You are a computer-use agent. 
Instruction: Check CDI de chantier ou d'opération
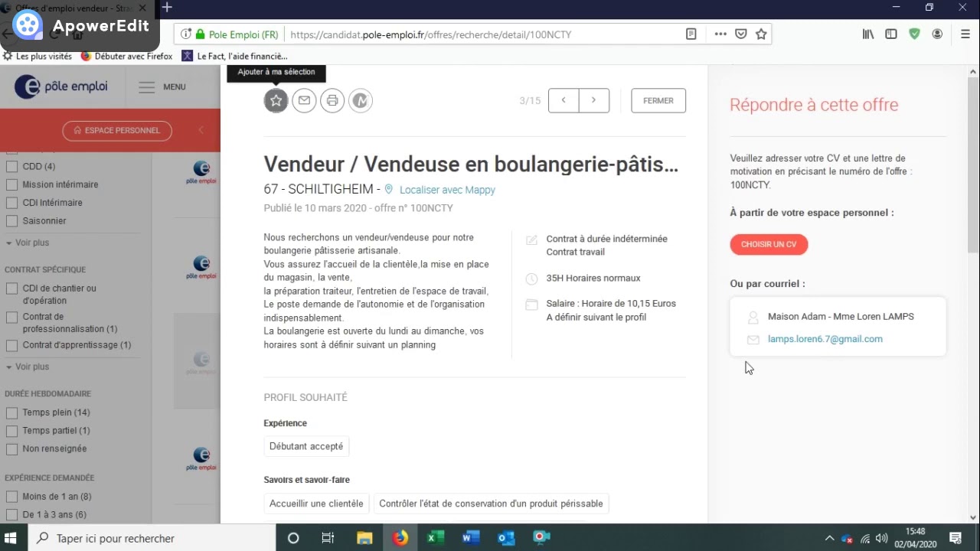(x=11, y=289)
